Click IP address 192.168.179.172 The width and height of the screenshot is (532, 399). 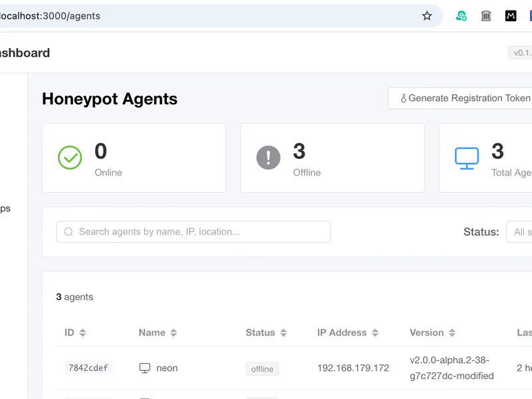(x=353, y=368)
